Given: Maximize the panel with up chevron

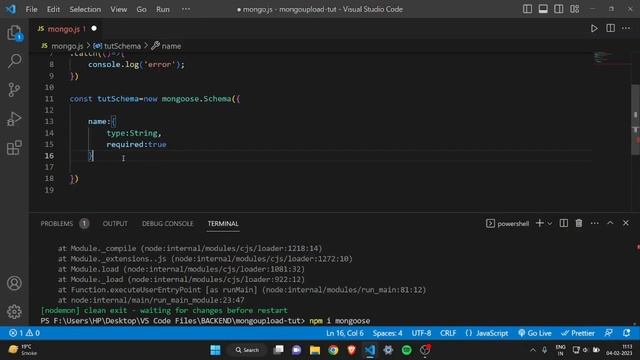Looking at the screenshot, I should click(x=610, y=223).
